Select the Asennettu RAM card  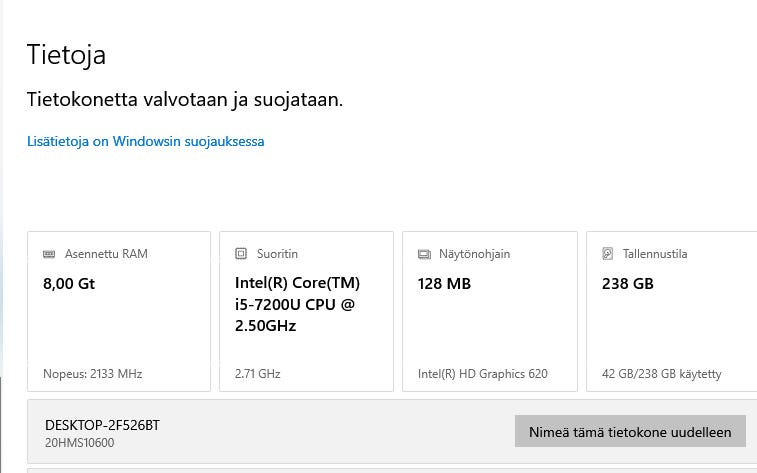click(x=119, y=311)
